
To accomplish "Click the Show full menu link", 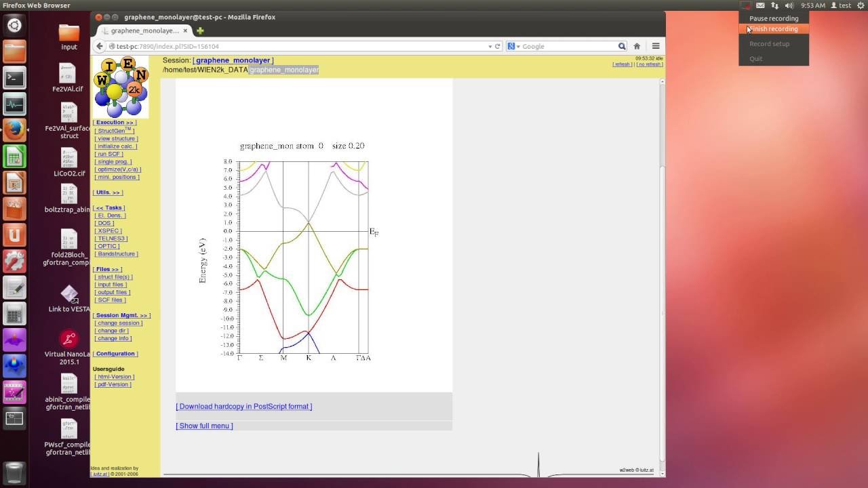I will [x=204, y=426].
